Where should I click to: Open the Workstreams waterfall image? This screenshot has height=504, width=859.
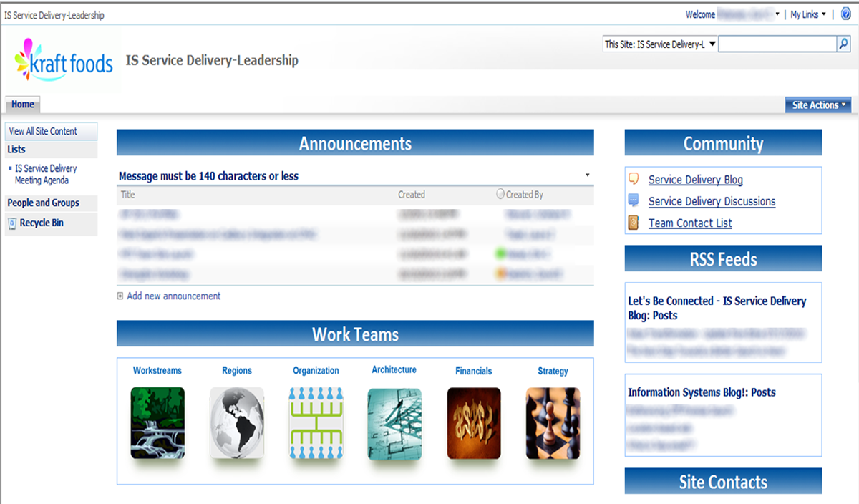click(157, 423)
